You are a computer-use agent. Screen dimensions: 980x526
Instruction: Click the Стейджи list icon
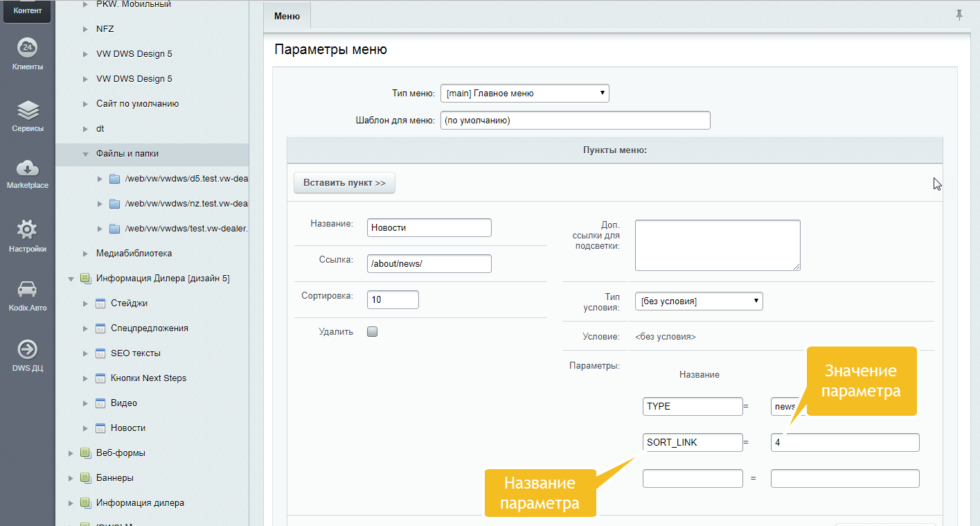[x=100, y=304]
